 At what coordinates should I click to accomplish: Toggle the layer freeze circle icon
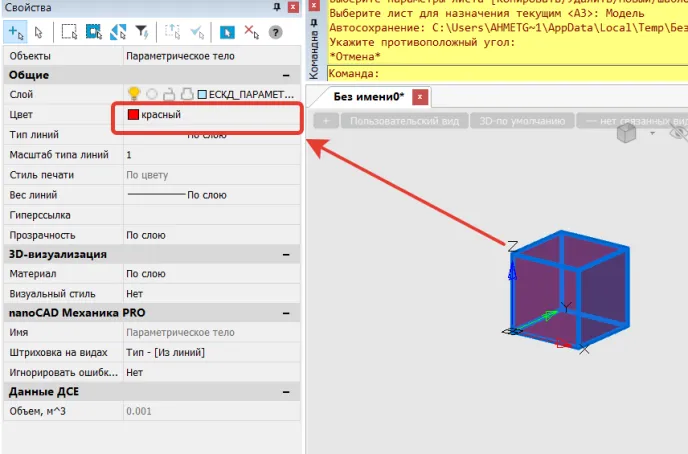point(152,94)
